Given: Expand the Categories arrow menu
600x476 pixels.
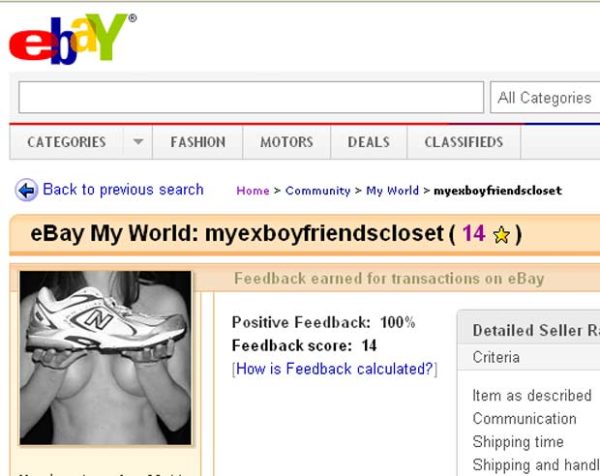Looking at the screenshot, I should tap(138, 142).
